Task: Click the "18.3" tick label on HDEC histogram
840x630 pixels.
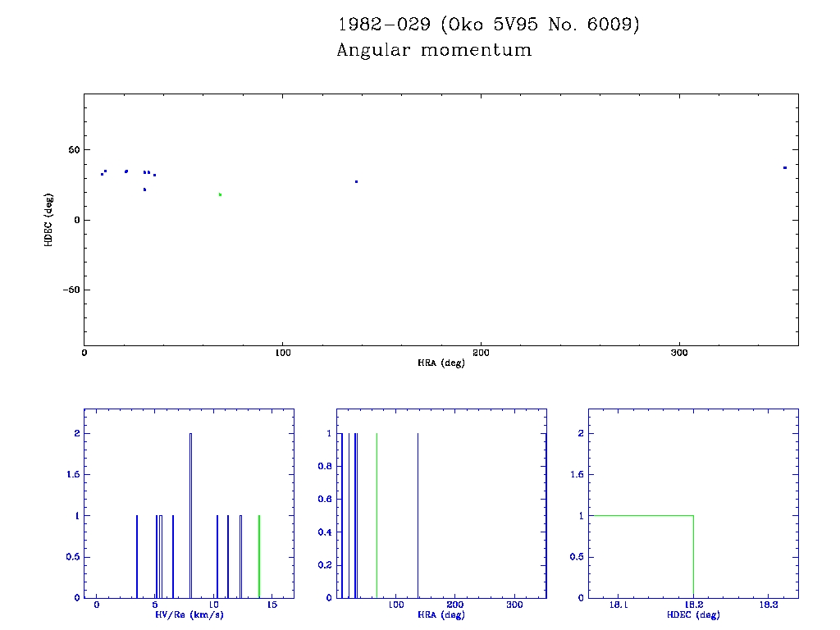Action: (x=768, y=605)
